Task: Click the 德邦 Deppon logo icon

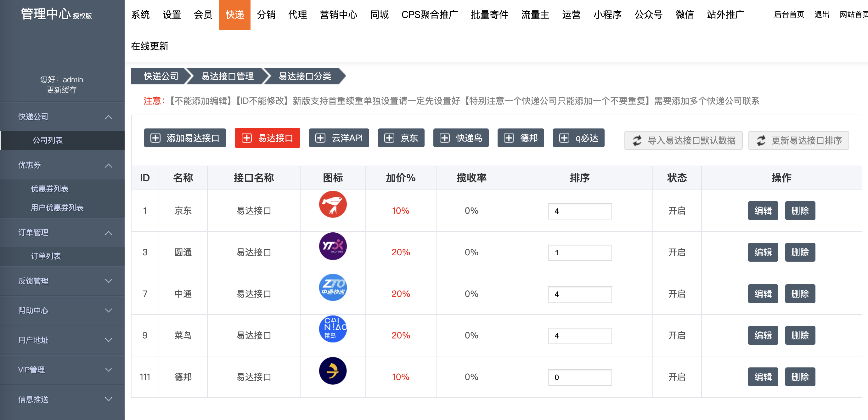Action: [x=333, y=371]
